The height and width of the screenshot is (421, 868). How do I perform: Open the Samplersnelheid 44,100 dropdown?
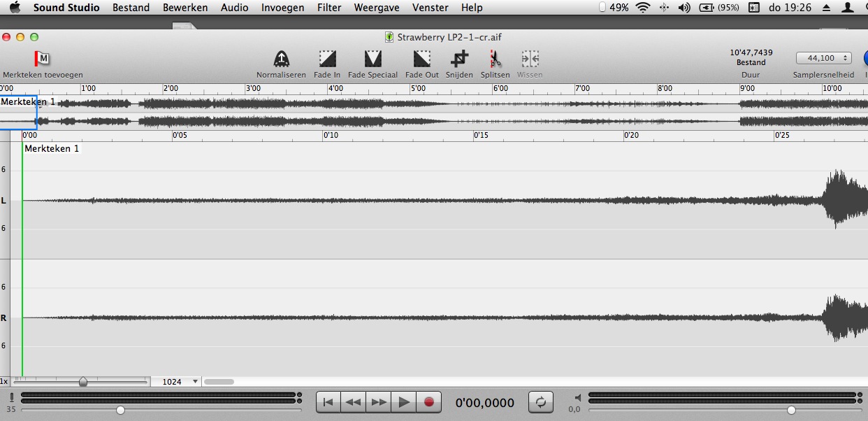tap(823, 58)
